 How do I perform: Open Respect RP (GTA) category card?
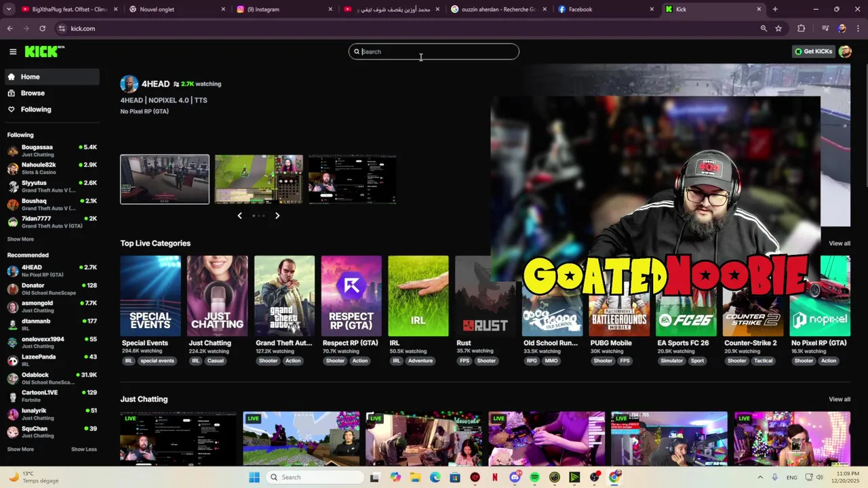tap(351, 296)
